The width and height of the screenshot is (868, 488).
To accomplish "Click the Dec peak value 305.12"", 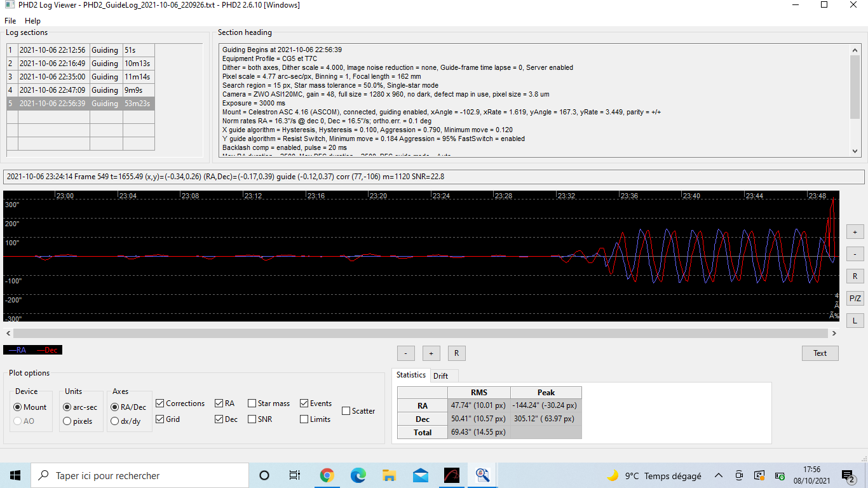I will (x=546, y=419).
